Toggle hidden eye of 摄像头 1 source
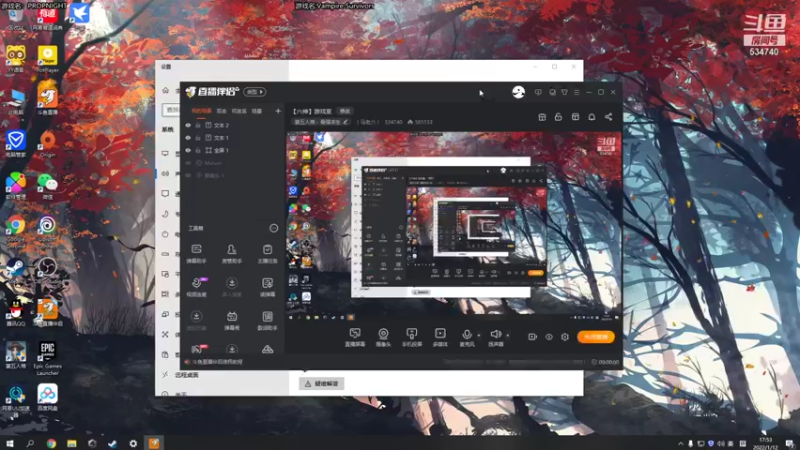 click(x=188, y=176)
